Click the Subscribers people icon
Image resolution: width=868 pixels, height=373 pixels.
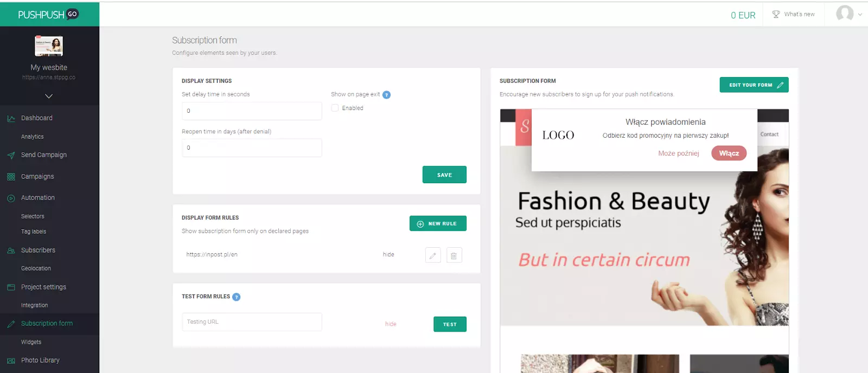click(11, 250)
